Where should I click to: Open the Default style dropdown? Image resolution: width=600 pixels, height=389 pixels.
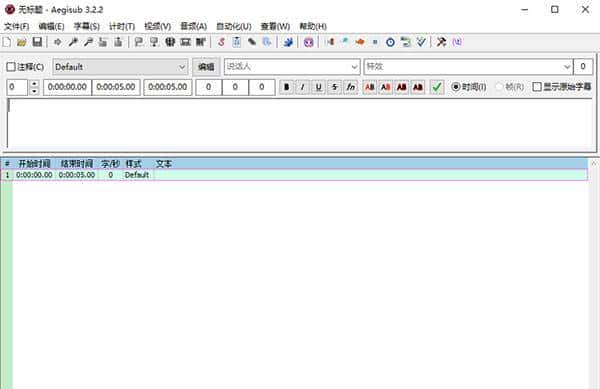coord(120,67)
